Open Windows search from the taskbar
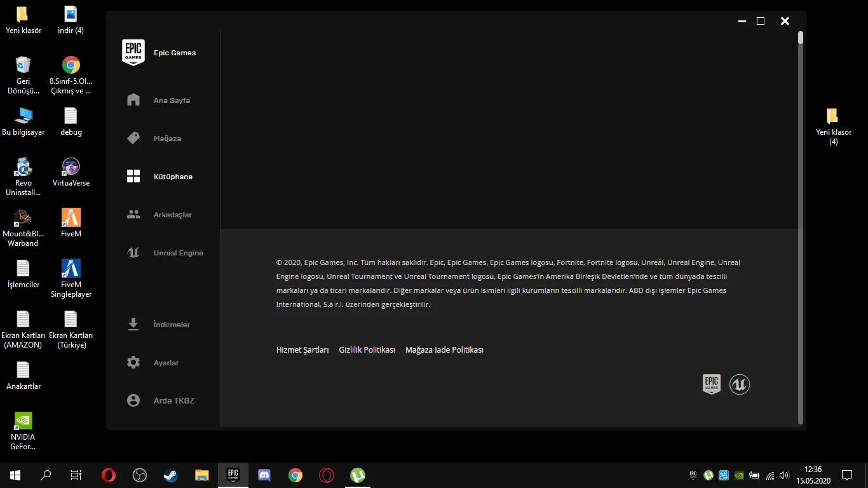Screen dimensions: 868x488 tap(46, 475)
